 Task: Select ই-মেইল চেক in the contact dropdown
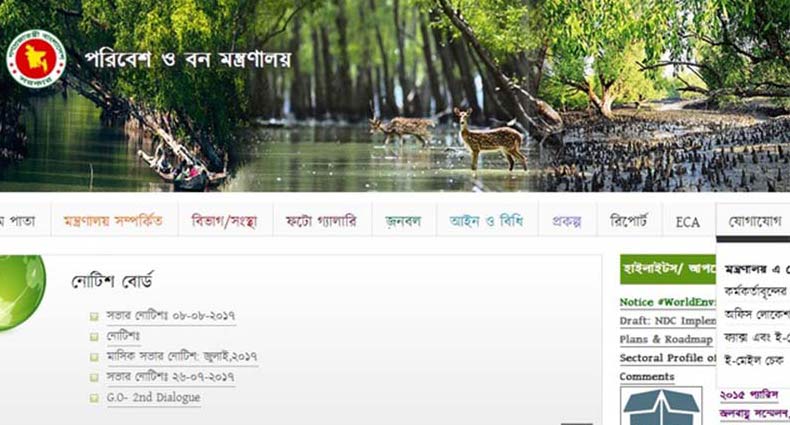pos(754,361)
